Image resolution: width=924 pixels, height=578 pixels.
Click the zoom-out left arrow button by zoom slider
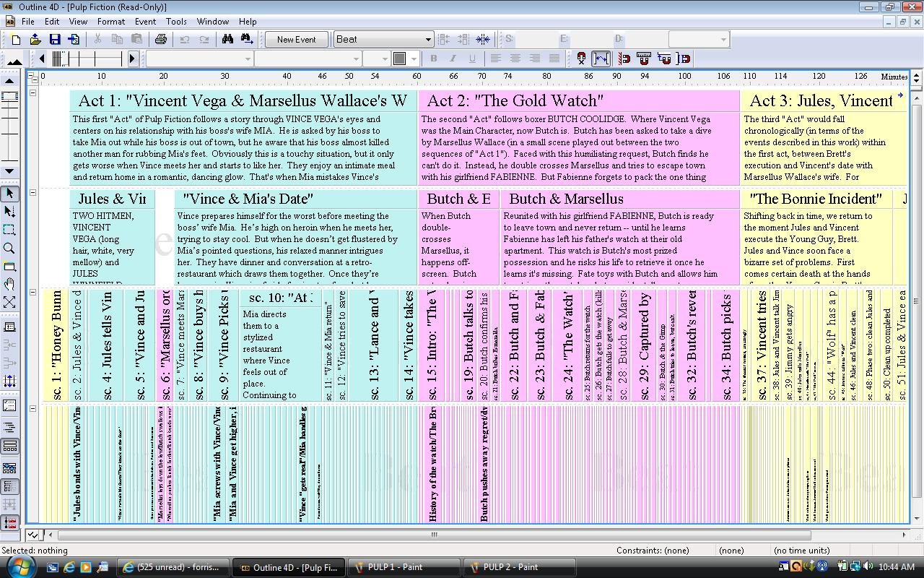[x=42, y=59]
